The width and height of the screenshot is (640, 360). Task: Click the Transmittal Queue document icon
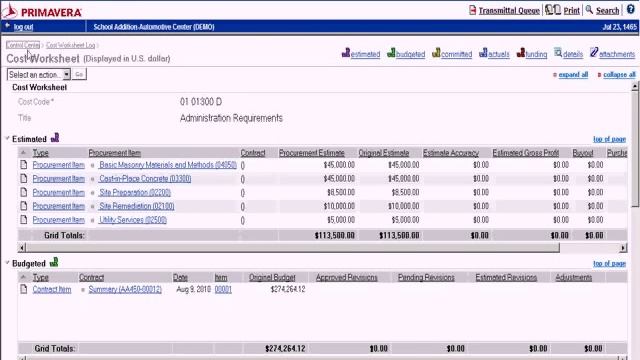coord(472,10)
